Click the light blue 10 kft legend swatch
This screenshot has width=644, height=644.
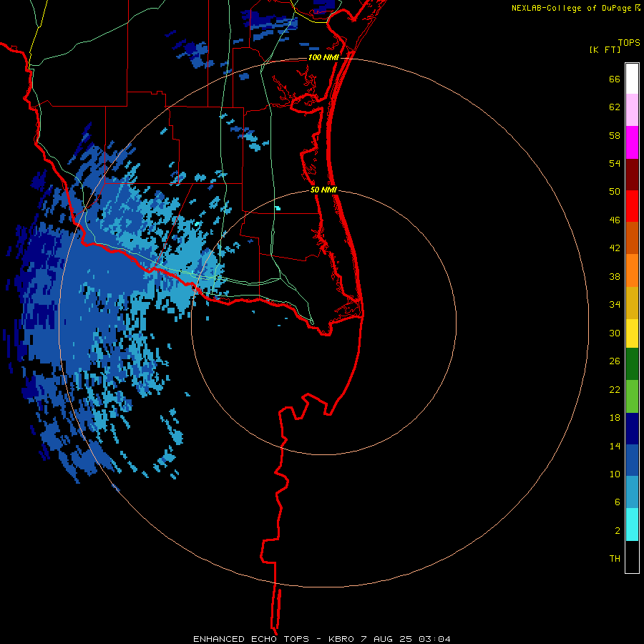(632, 492)
